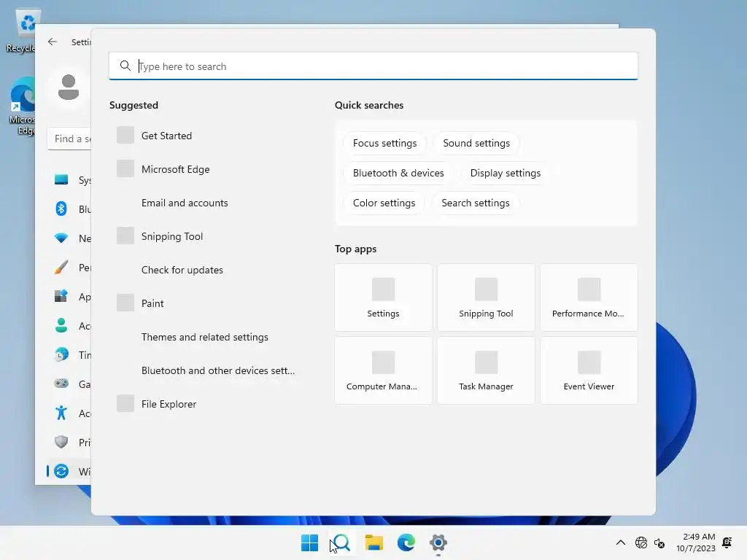Image resolution: width=747 pixels, height=560 pixels.
Task: Select Privacy shield icon in Settings sidebar
Action: tap(61, 442)
